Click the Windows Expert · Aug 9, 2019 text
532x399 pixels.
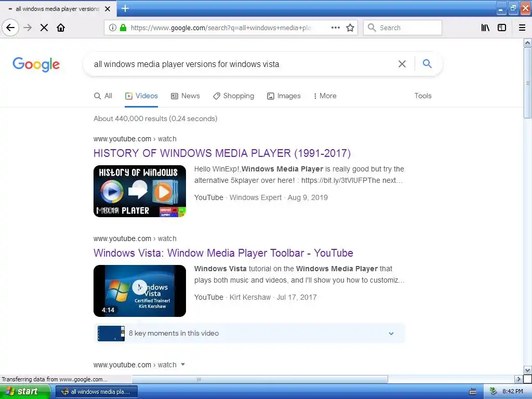278,197
